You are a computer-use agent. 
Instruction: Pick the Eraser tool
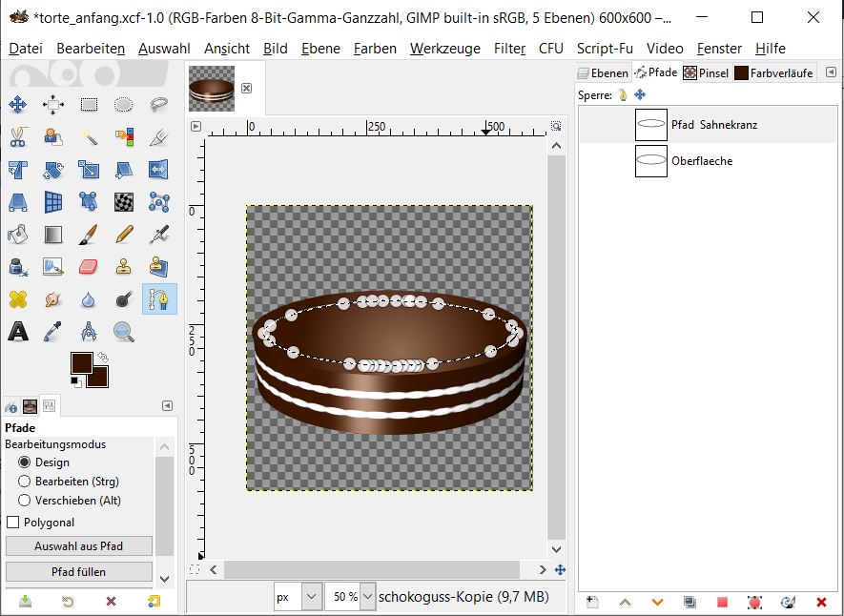88,266
